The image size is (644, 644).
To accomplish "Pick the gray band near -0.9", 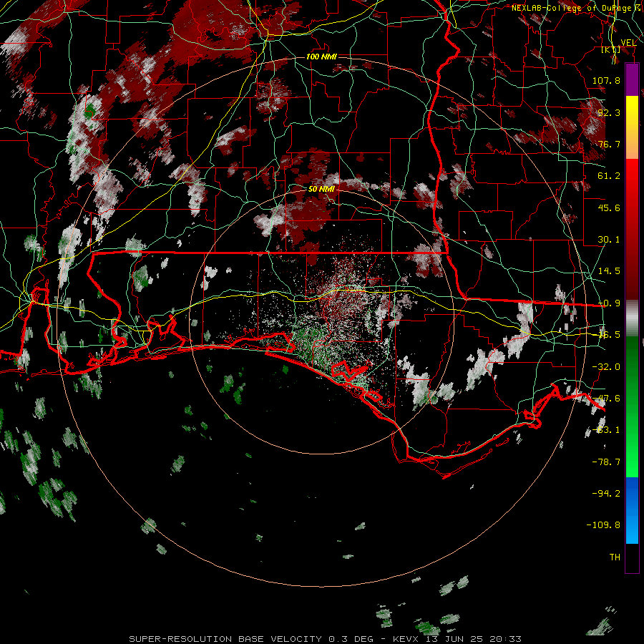I will click(632, 318).
